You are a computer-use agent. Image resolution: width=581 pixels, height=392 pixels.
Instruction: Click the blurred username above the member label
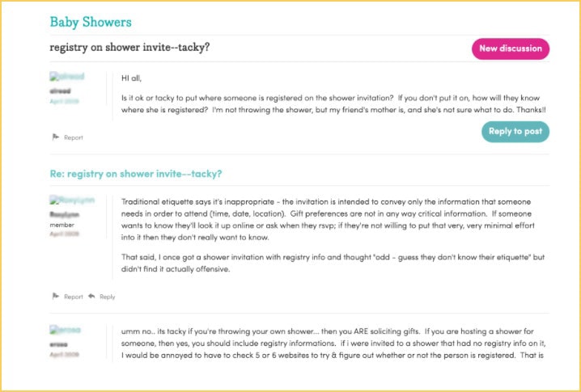65,215
